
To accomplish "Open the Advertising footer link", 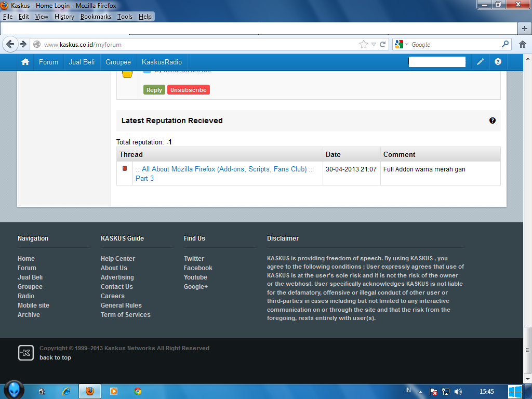I will click(x=117, y=277).
